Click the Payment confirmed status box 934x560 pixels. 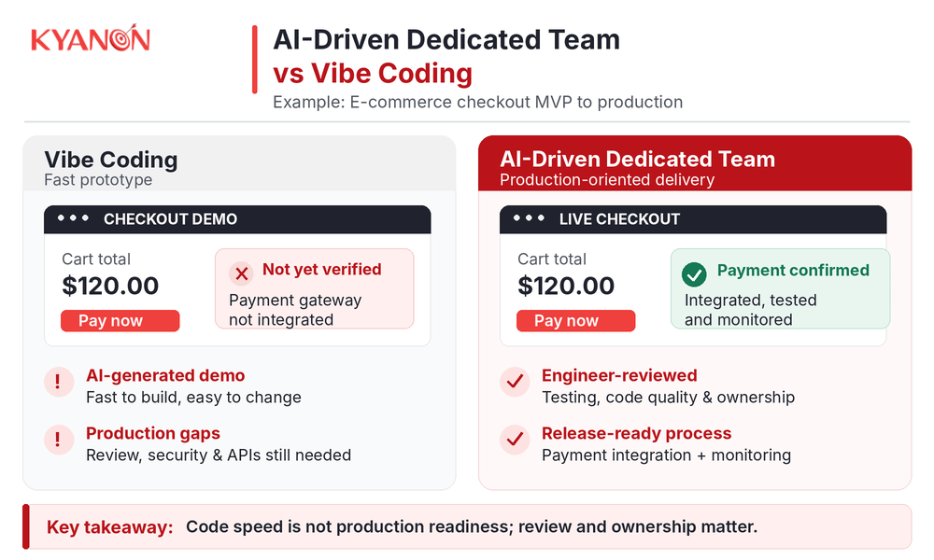pyautogui.click(x=780, y=288)
